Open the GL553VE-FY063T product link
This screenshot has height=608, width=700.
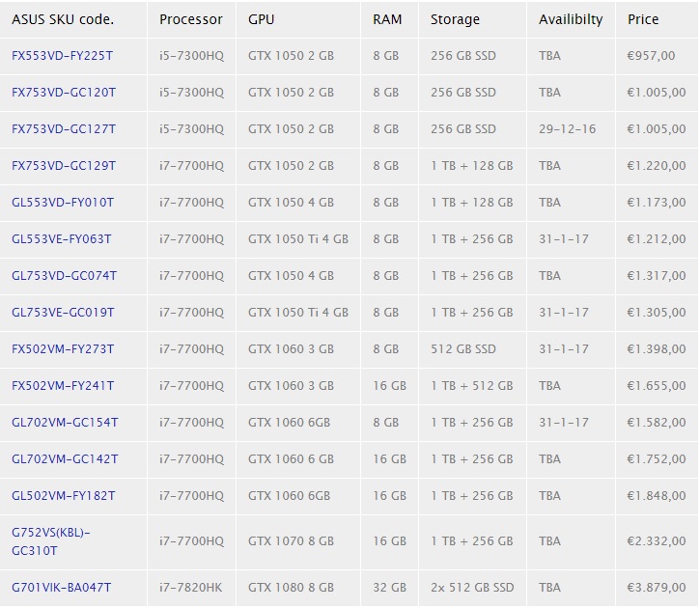click(x=62, y=239)
